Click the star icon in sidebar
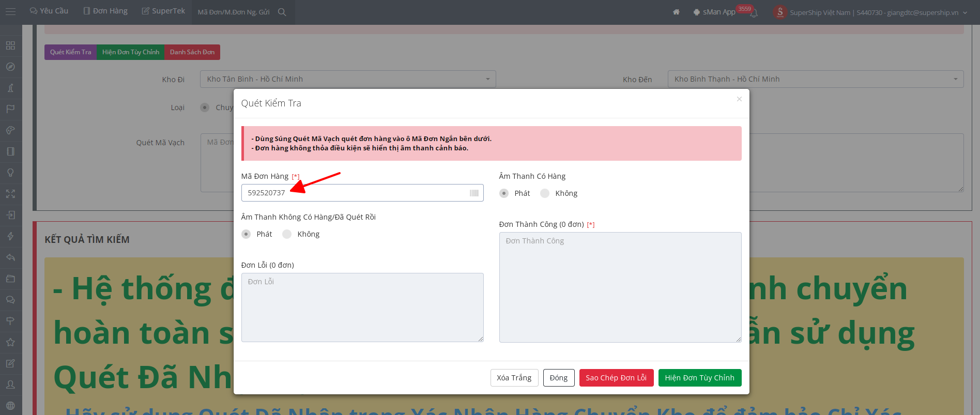 [x=10, y=342]
